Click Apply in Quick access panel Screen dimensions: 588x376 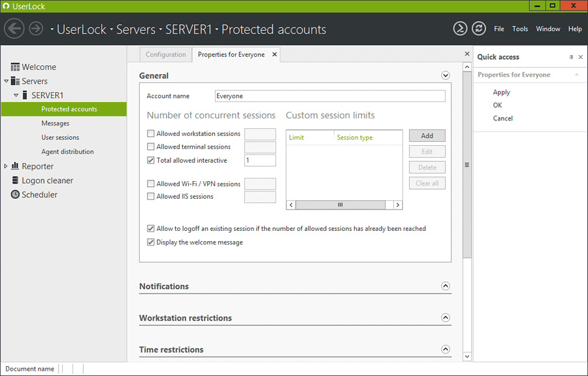point(501,92)
